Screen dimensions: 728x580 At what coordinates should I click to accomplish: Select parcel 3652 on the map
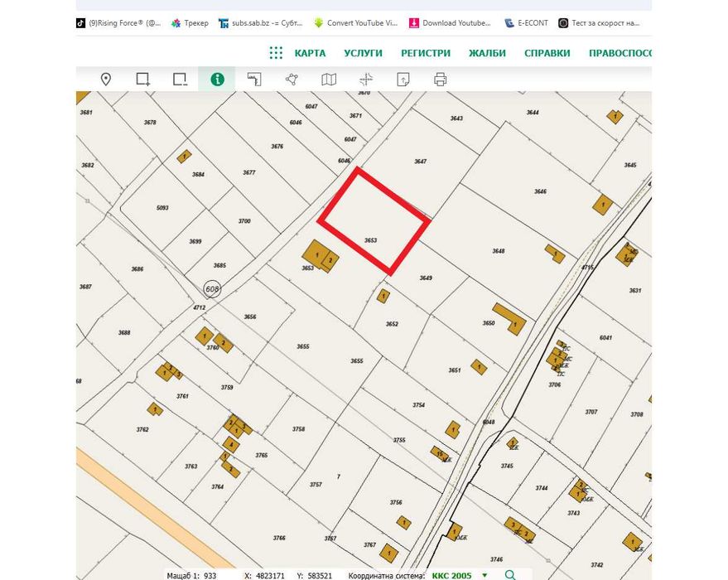(x=392, y=324)
